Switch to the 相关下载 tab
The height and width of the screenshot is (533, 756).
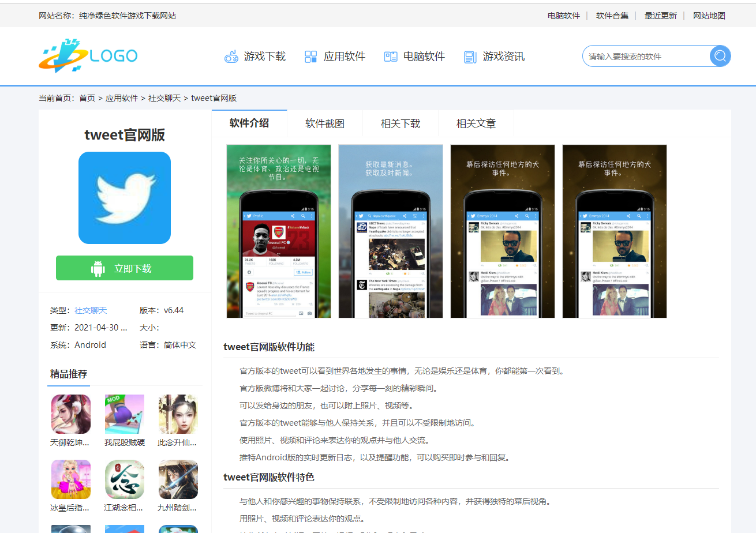click(401, 123)
